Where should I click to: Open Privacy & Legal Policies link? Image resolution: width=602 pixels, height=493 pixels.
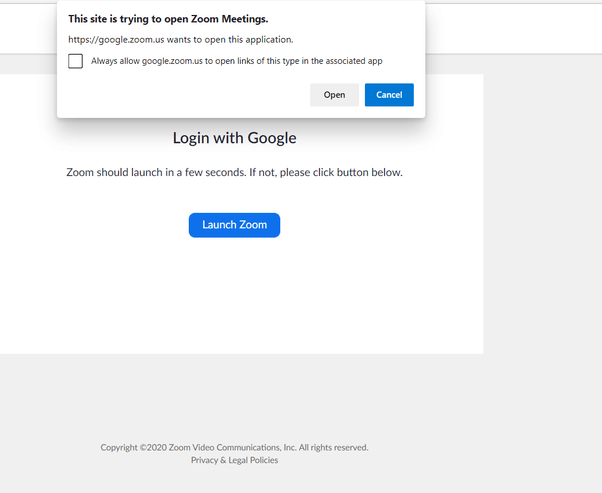coord(234,460)
